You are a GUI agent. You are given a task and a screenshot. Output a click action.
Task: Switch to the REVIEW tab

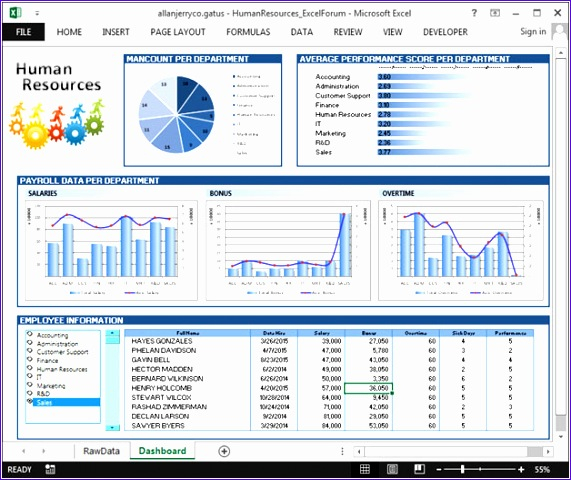coord(348,32)
